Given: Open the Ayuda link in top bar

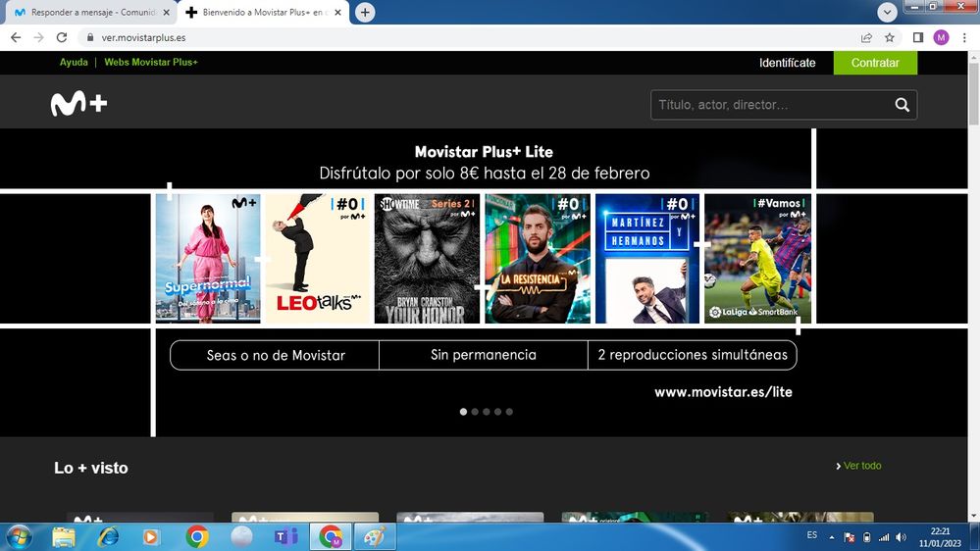Looking at the screenshot, I should click(74, 63).
